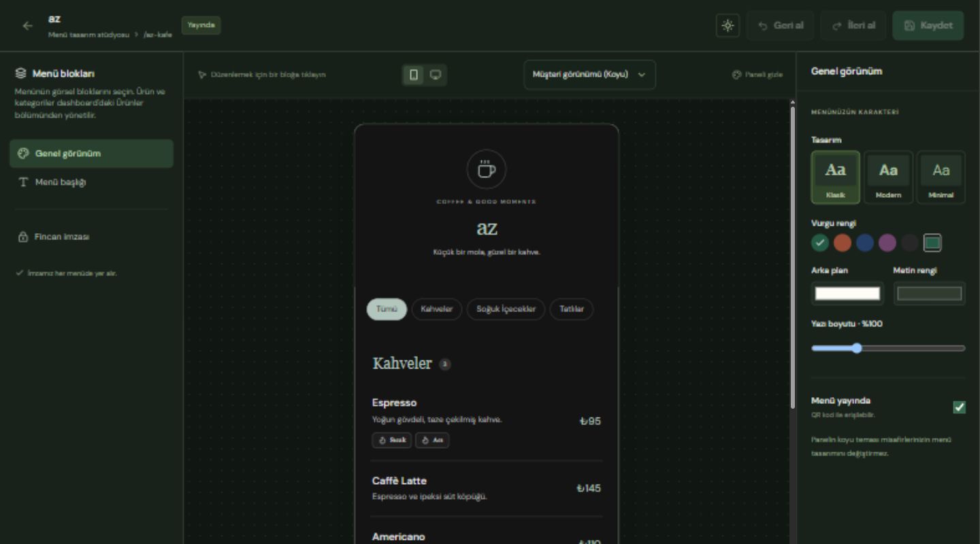The image size is (980, 544).
Task: Open Fincan imzası locked item
Action: (x=91, y=237)
